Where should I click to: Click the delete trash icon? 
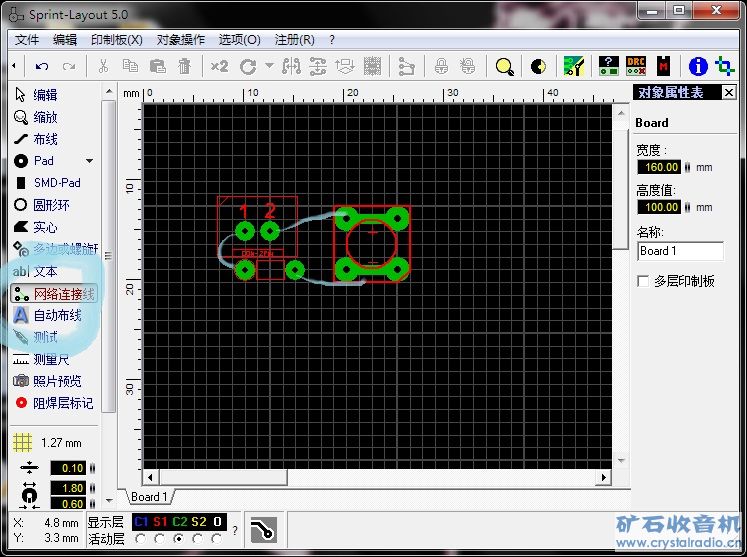coord(184,67)
